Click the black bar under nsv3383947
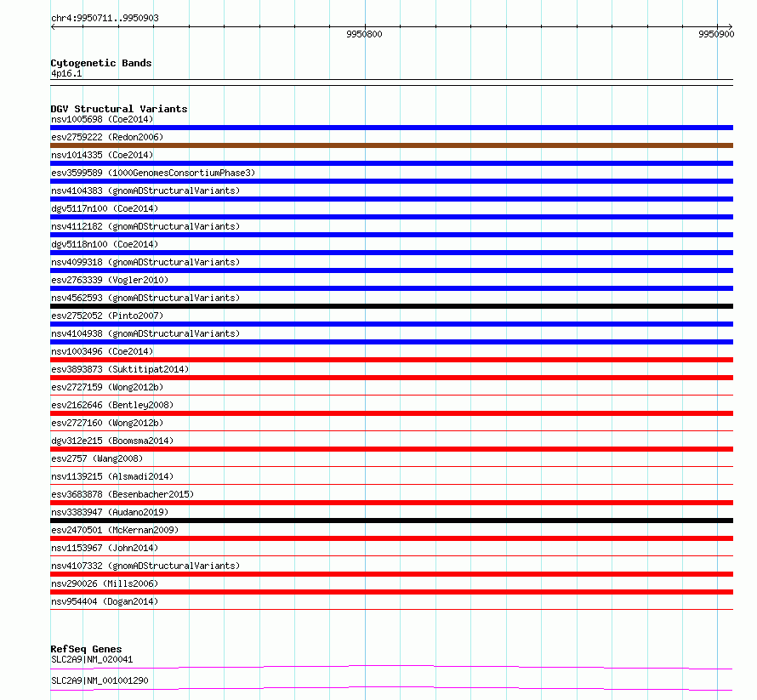This screenshot has height=700, width=757. (391, 521)
